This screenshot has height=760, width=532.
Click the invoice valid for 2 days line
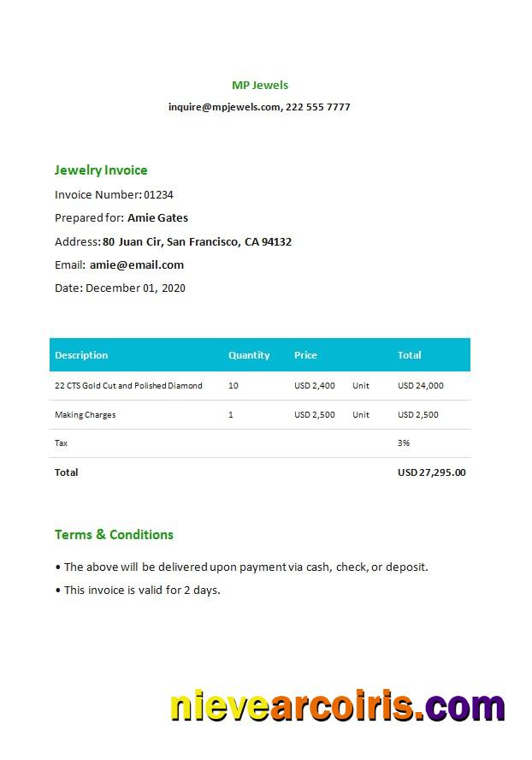coord(142,590)
